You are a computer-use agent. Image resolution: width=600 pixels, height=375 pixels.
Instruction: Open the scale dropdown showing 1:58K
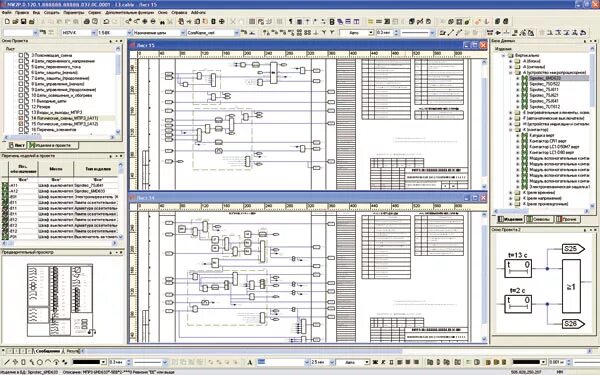coord(129,33)
